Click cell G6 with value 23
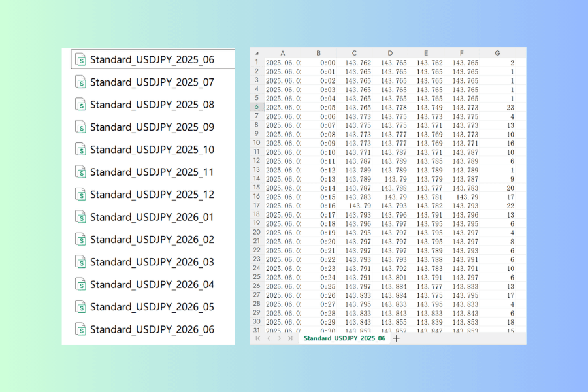This screenshot has height=392, width=588. pyautogui.click(x=497, y=108)
